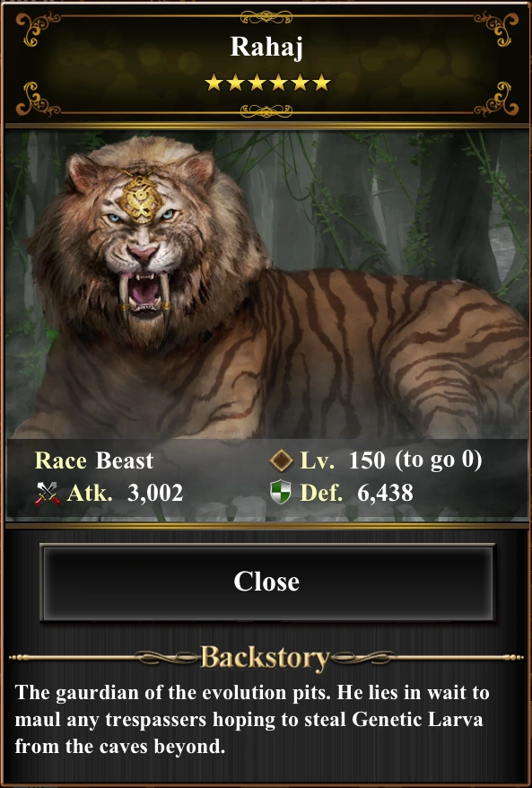
Task: Tap the third gold star
Action: [x=257, y=83]
